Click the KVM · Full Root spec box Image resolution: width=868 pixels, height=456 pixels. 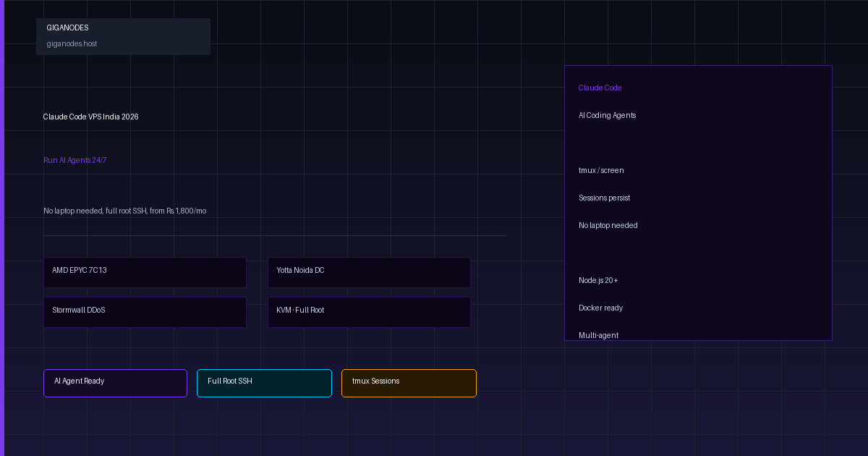tap(369, 312)
